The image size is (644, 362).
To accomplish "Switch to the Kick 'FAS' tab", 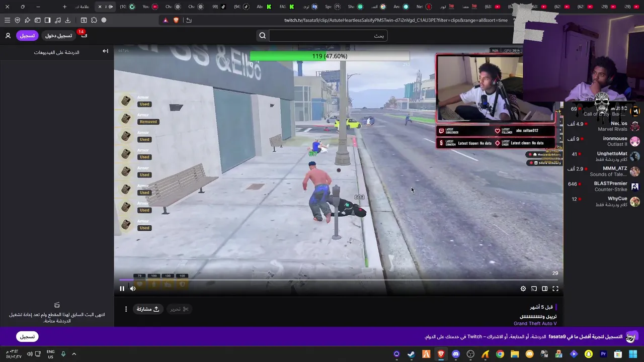I will click(286, 7).
